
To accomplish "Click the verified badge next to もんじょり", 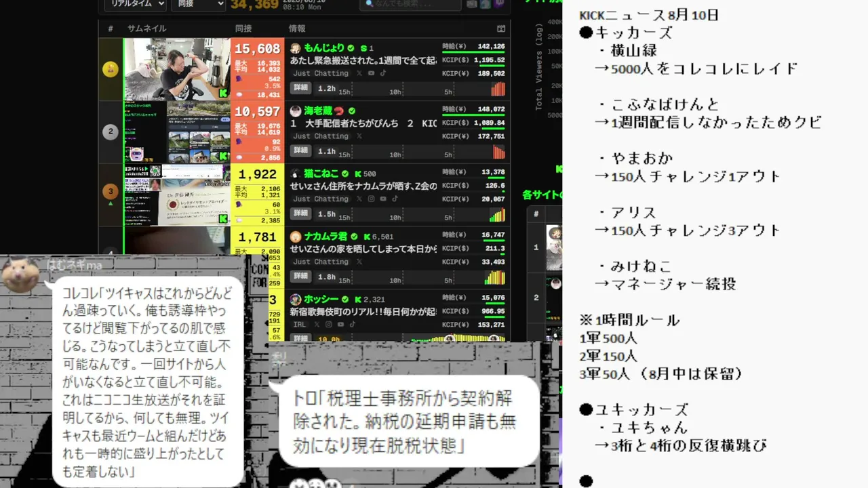I will pos(351,48).
